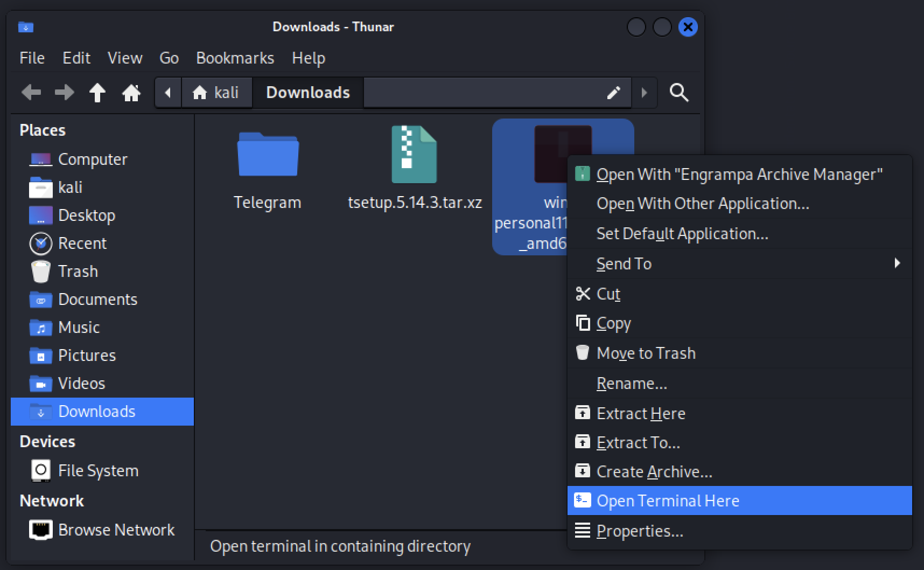Select the tsetup.5.14.3.tar.xz archive icon
Screen dimensions: 924x570
(x=414, y=155)
